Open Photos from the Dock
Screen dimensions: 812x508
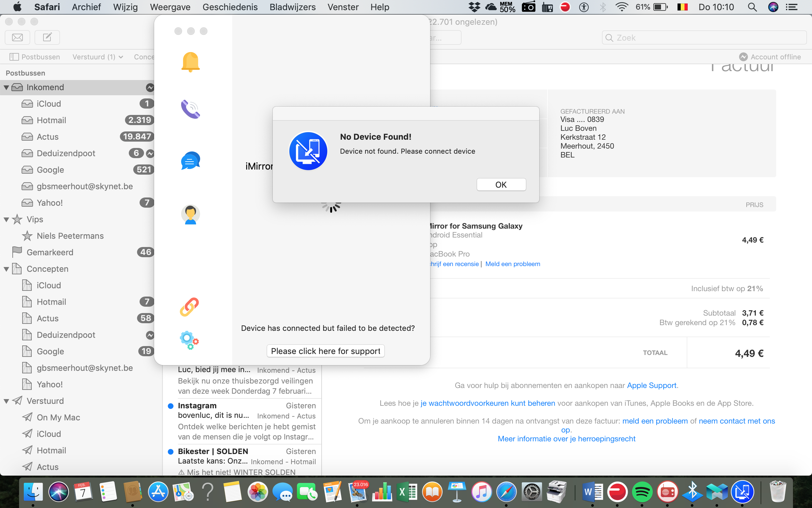257,491
